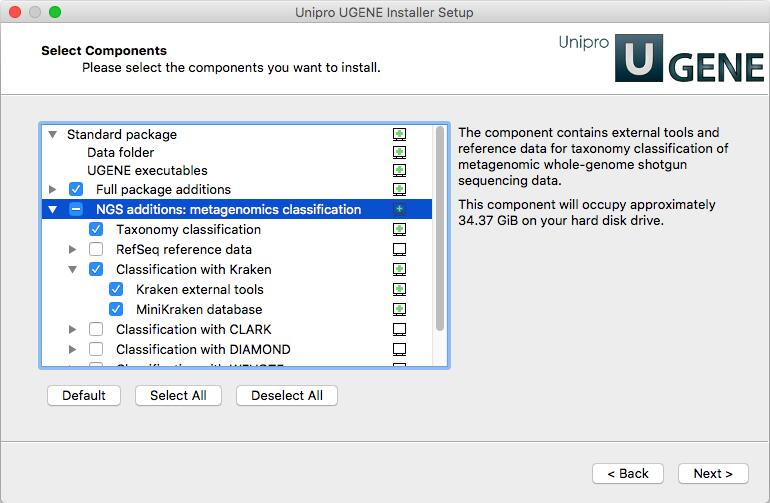Click install status icon for Standard package

point(399,134)
